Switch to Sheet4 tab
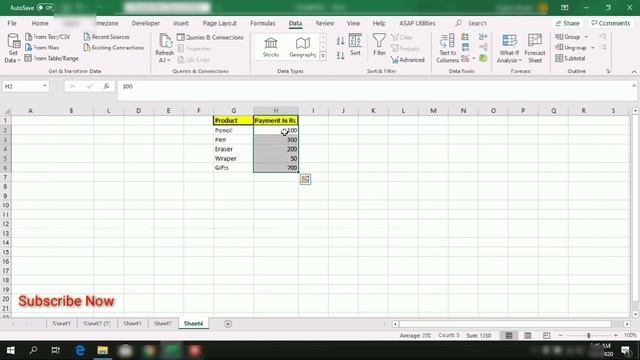640x360 pixels. 193,323
